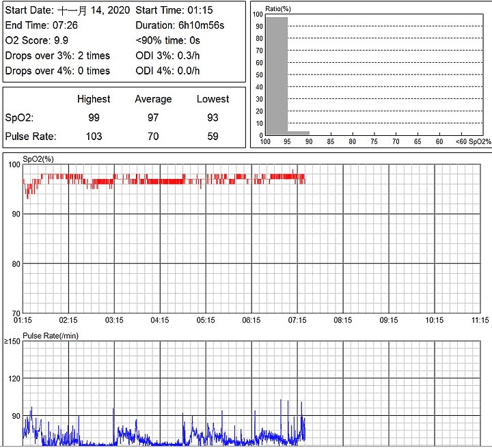Select the ODI 3%: 0.3/h value
This screenshot has width=492, height=448.
(167, 55)
